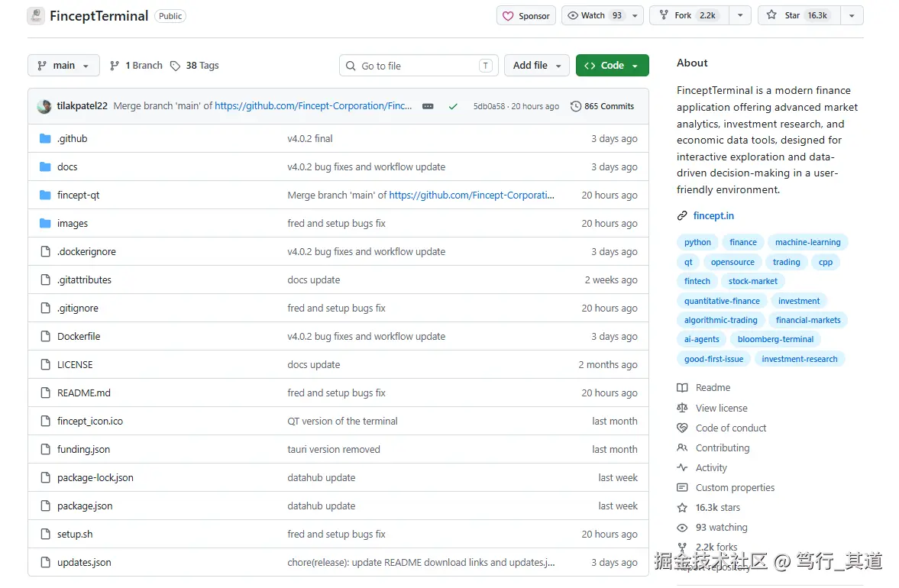Select the ai-agents topic tag
899x588 pixels.
[x=701, y=339]
